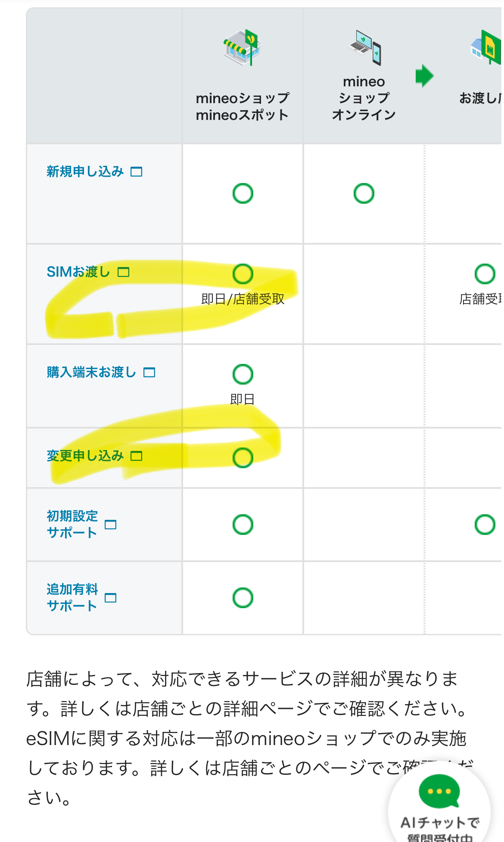The height and width of the screenshot is (842, 504).
Task: Click the mineoショップオンライン column header
Action: click(364, 98)
